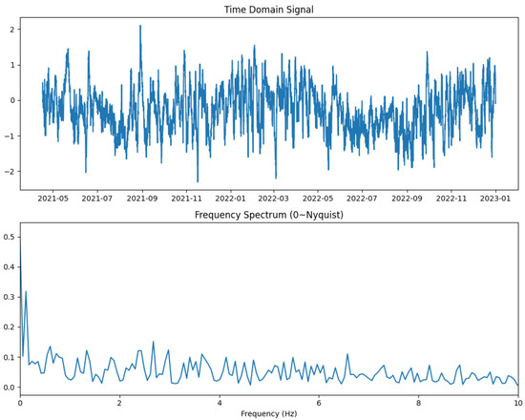Image resolution: width=525 pixels, height=420 pixels.
Task: Click the y-axis label '0.2' in spectrum plot
Action: pos(9,327)
